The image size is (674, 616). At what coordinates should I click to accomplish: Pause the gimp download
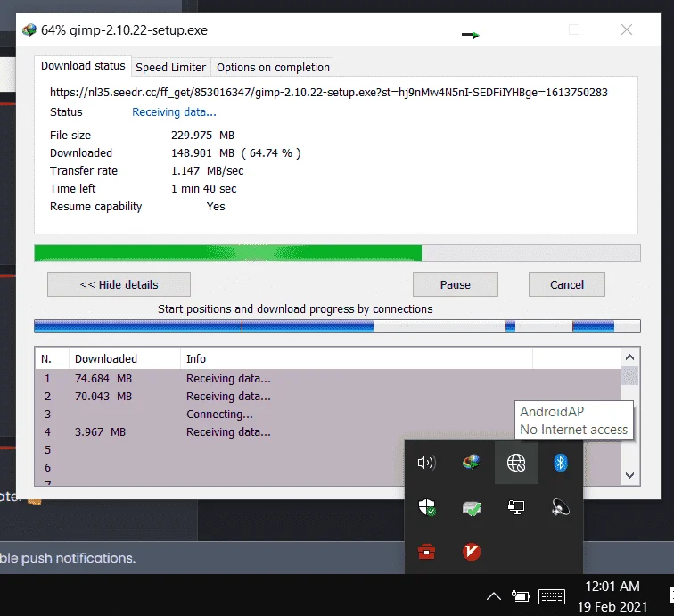456,284
